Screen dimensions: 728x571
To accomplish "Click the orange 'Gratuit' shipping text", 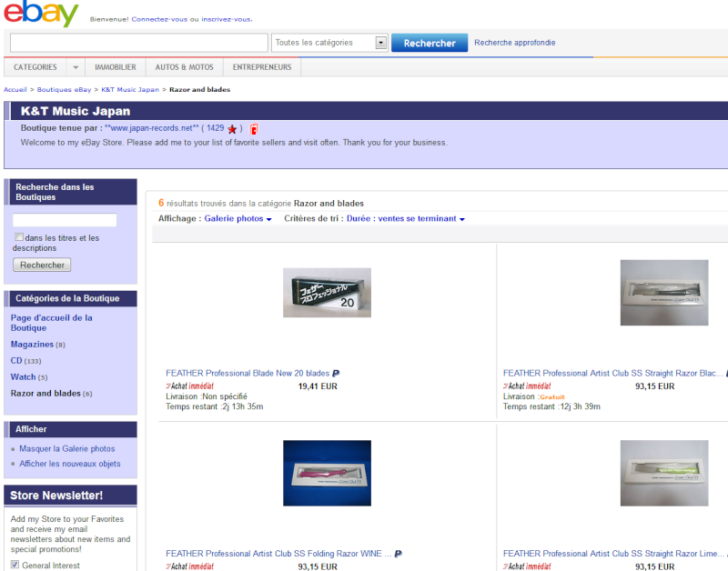I will tap(552, 397).
